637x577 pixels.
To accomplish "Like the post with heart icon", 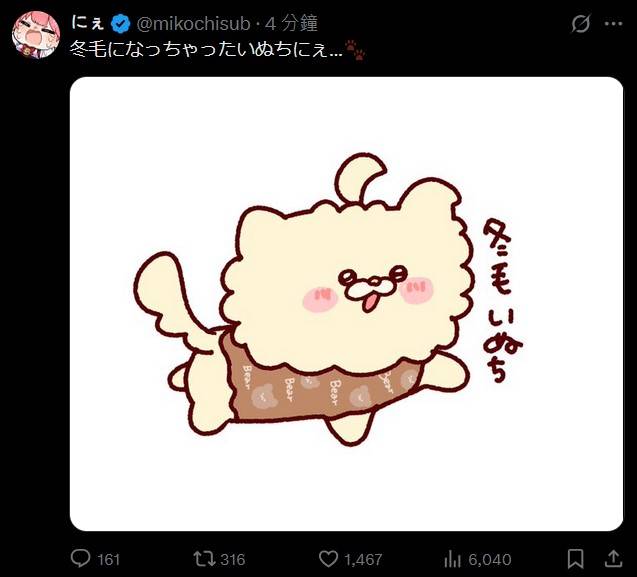I will point(328,559).
